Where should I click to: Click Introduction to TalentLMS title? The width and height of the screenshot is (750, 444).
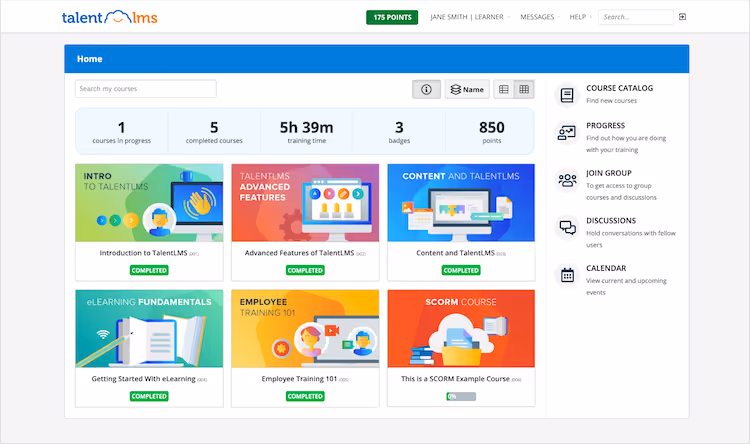click(x=143, y=253)
